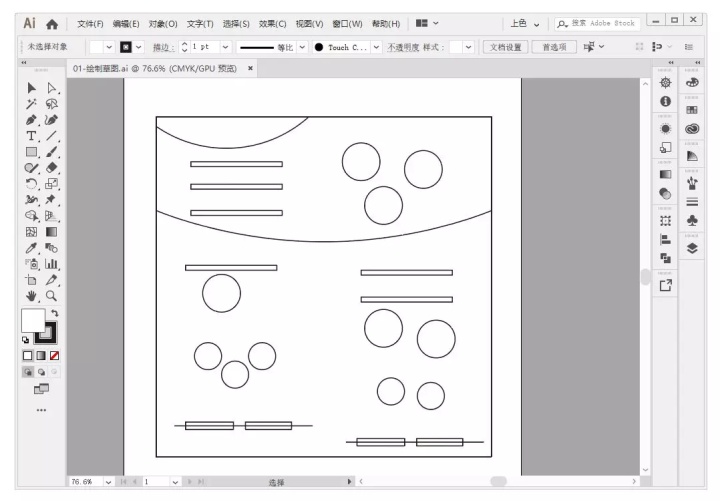This screenshot has width=720, height=501.
Task: Open the 对象(O) menu
Action: (x=163, y=24)
